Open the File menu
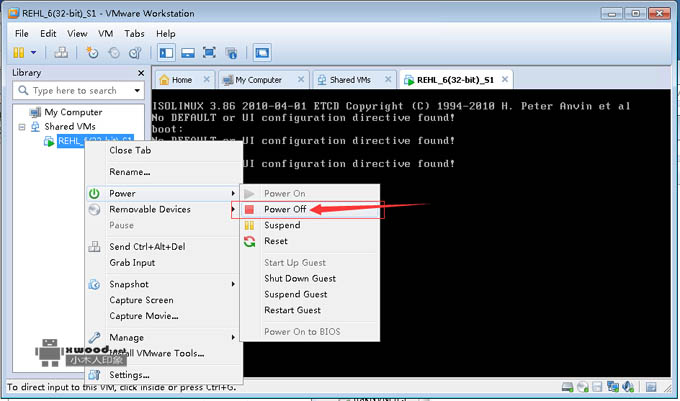The height and width of the screenshot is (401, 680). tap(21, 33)
